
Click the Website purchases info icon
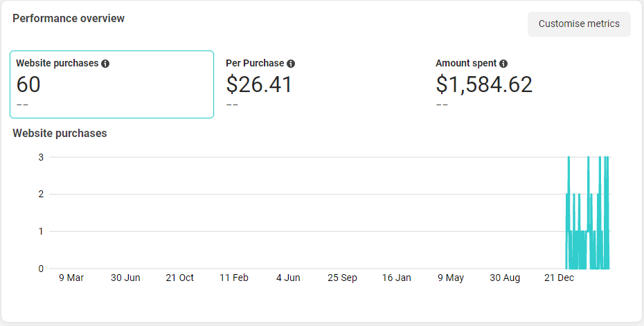pos(105,64)
